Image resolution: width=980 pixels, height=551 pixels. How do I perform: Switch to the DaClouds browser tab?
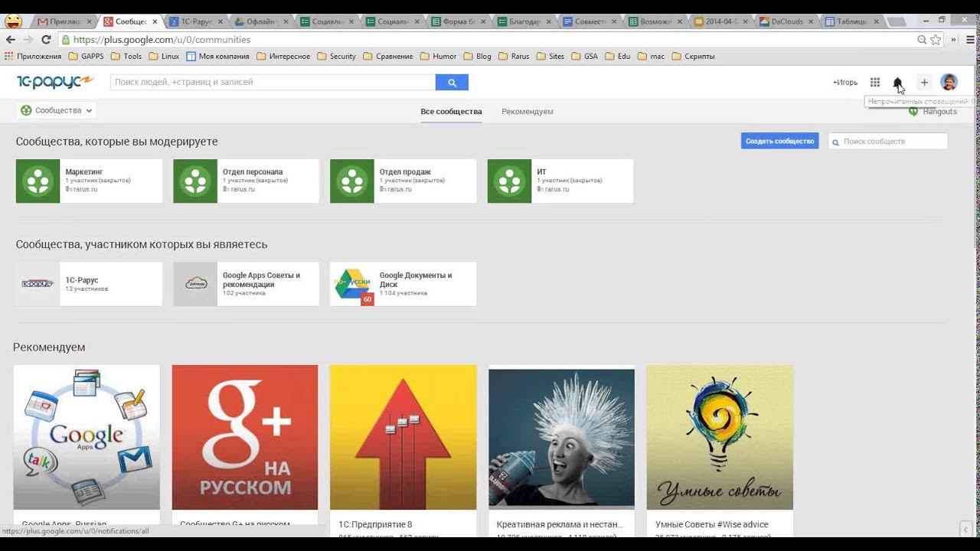(x=786, y=21)
